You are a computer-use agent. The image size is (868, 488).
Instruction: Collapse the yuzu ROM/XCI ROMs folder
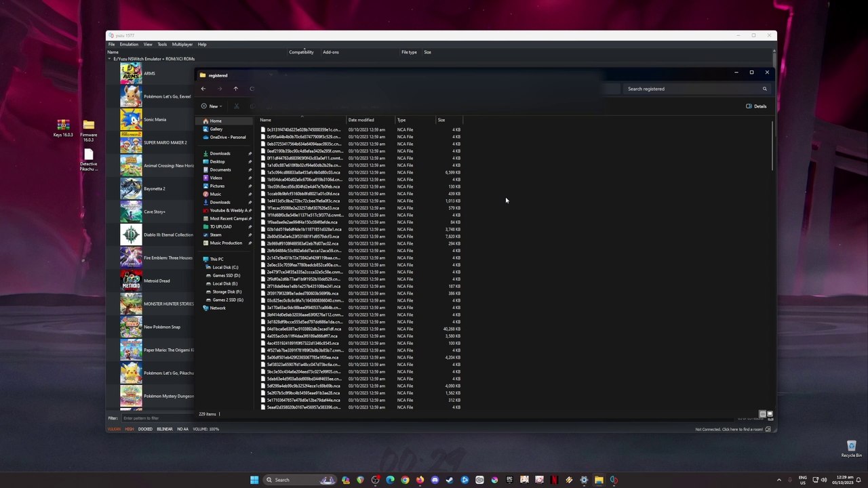click(x=110, y=59)
